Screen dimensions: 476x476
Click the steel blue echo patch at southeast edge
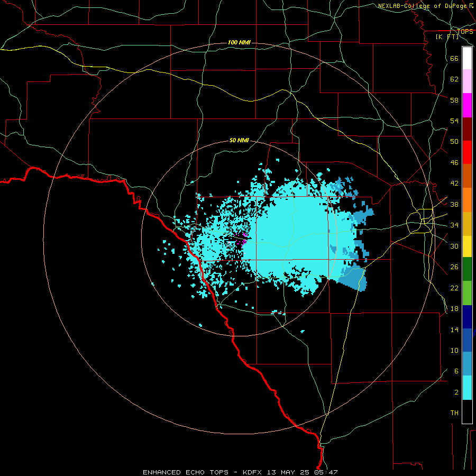pyautogui.click(x=354, y=279)
